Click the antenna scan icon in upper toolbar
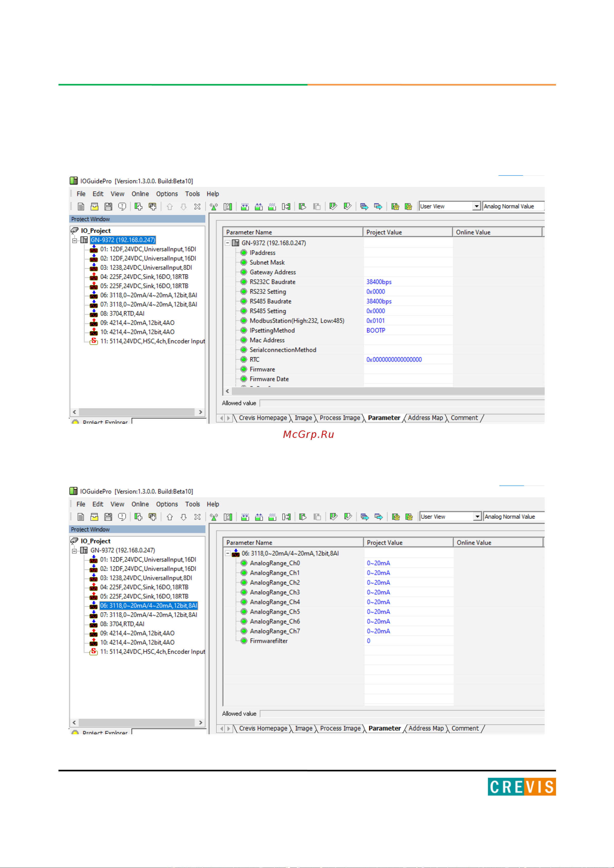 point(214,207)
